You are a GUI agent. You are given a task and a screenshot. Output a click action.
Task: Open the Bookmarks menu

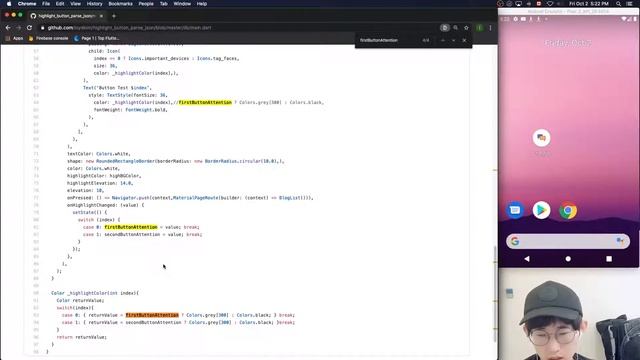120,4
